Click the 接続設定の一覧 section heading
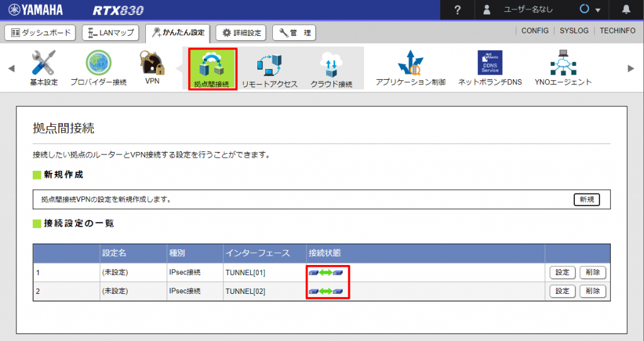 (x=79, y=224)
